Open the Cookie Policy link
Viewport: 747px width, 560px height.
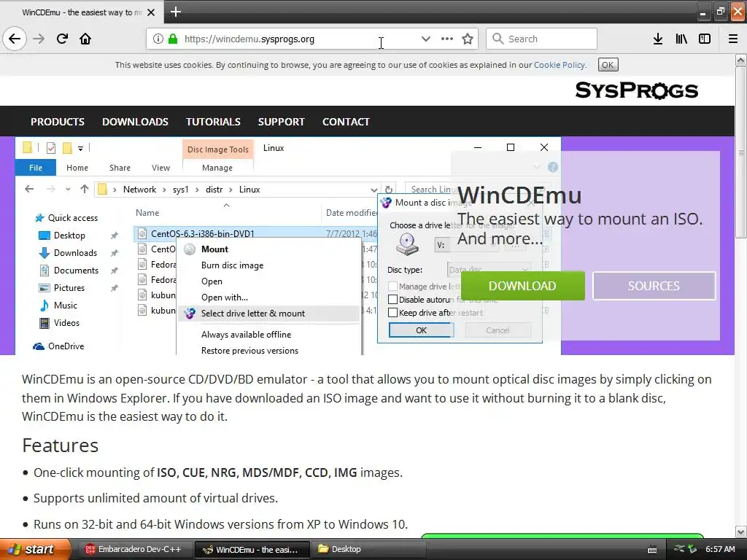point(560,65)
